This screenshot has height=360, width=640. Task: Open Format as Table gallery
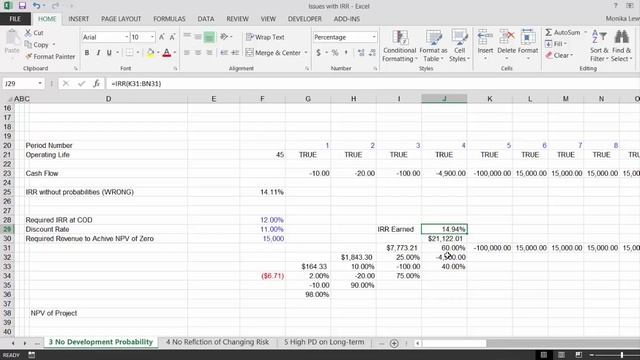(x=433, y=46)
